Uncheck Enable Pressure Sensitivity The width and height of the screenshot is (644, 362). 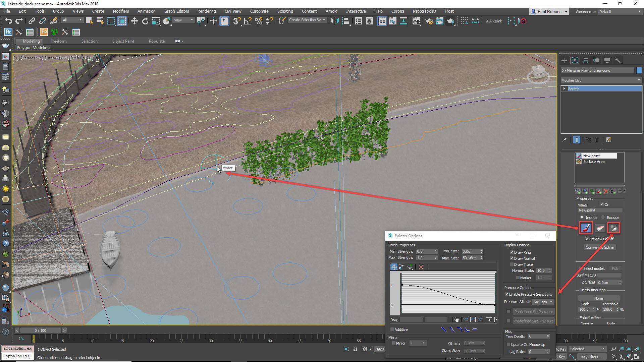[x=507, y=294]
